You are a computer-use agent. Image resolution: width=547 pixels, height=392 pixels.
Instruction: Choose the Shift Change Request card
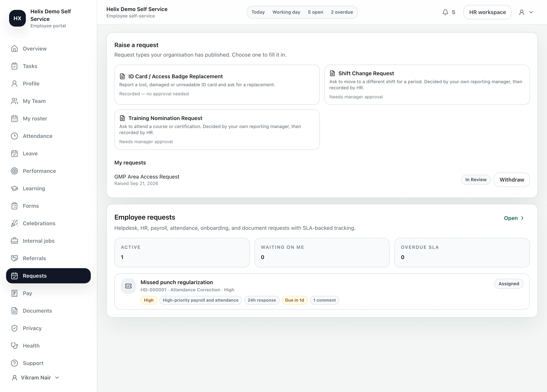tap(427, 85)
